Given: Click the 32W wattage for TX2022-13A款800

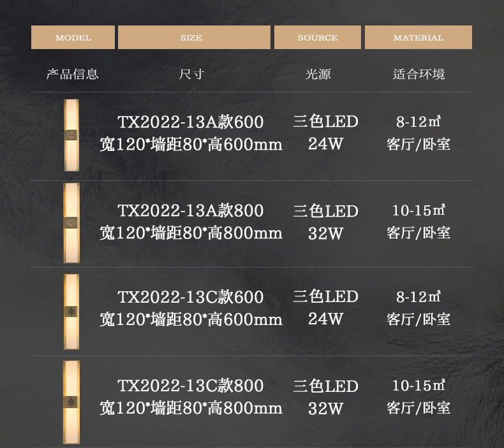Looking at the screenshot, I should click(325, 233).
